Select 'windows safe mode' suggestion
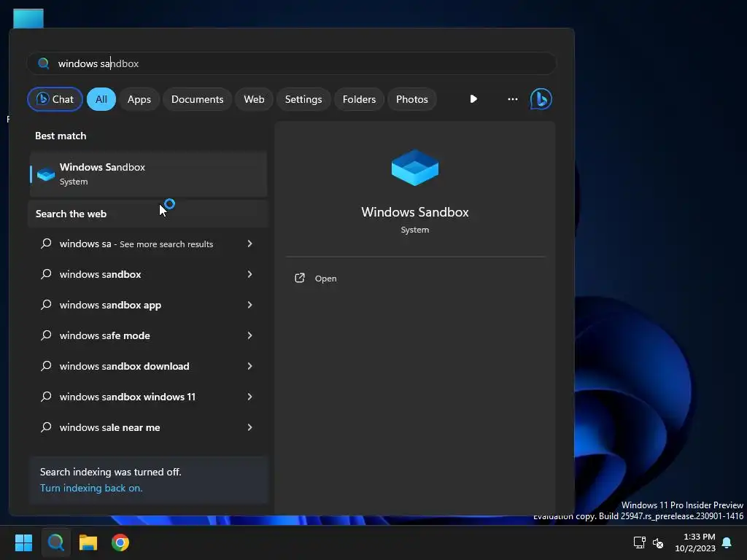This screenshot has width=747, height=560. point(148,335)
